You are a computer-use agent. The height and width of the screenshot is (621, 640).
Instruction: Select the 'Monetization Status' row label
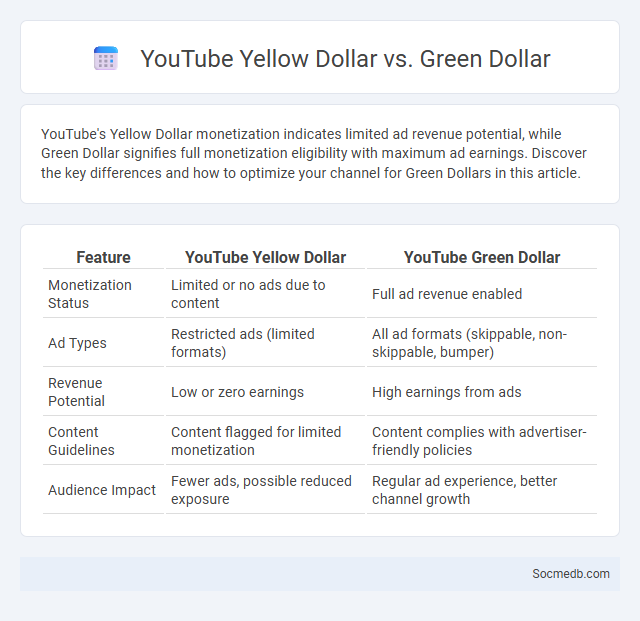tap(103, 294)
